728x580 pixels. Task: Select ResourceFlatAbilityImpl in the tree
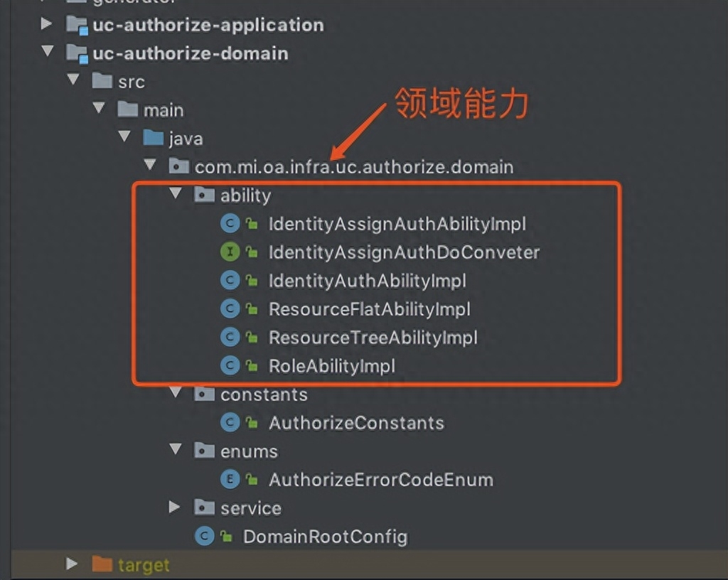[369, 309]
